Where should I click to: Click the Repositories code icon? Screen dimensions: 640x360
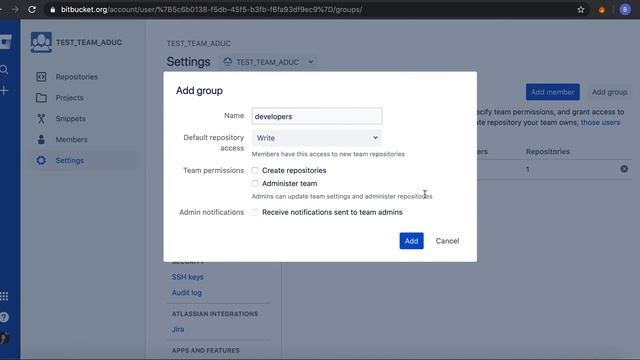[41, 77]
